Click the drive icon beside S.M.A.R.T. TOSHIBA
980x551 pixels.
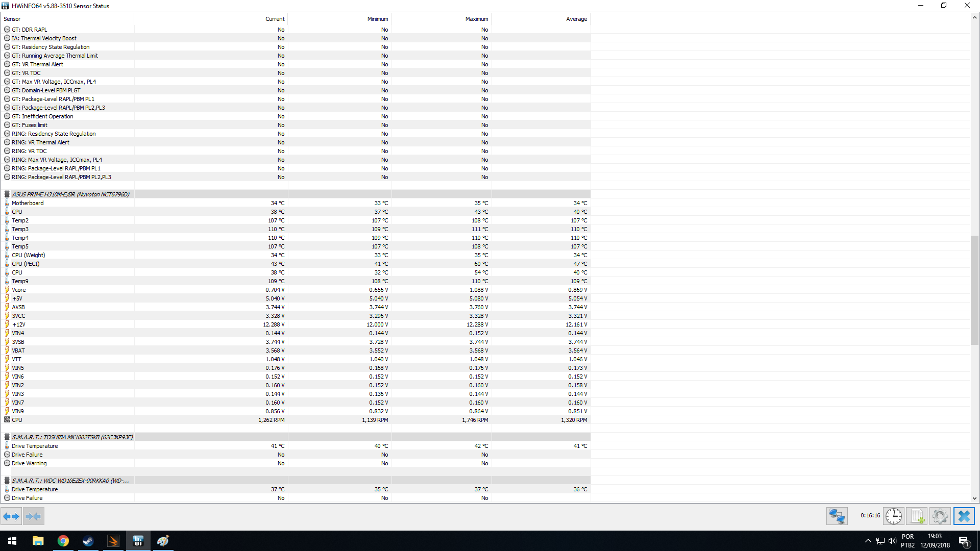(x=7, y=437)
